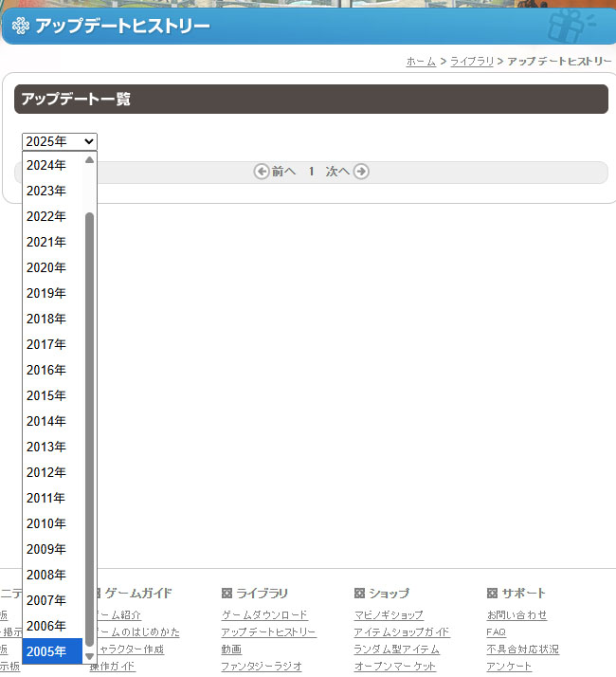616x677 pixels.
Task: Click page number 1 in pagination
Action: (x=311, y=172)
